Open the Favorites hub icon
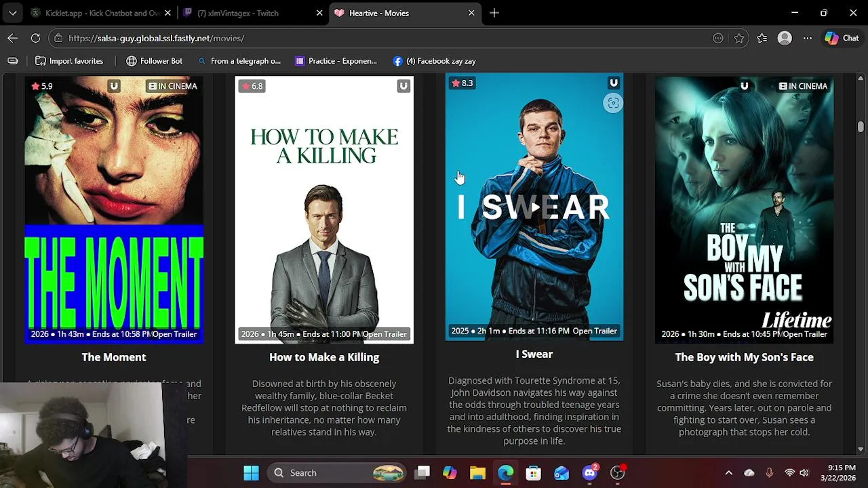 (762, 39)
